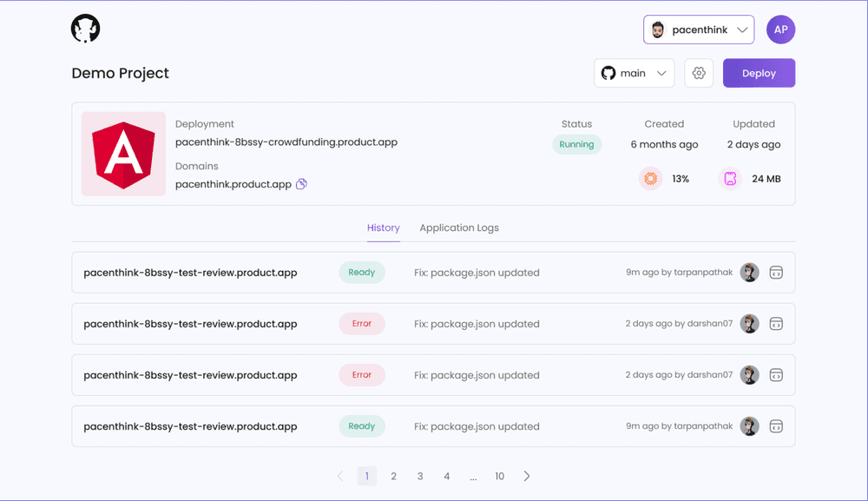Open project settings gear icon
868x501 pixels.
[699, 73]
